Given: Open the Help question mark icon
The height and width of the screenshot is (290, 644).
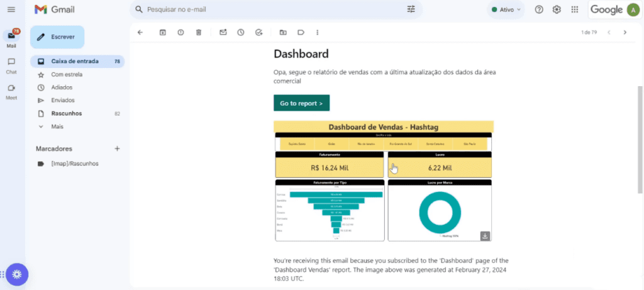Looking at the screenshot, I should (x=539, y=9).
